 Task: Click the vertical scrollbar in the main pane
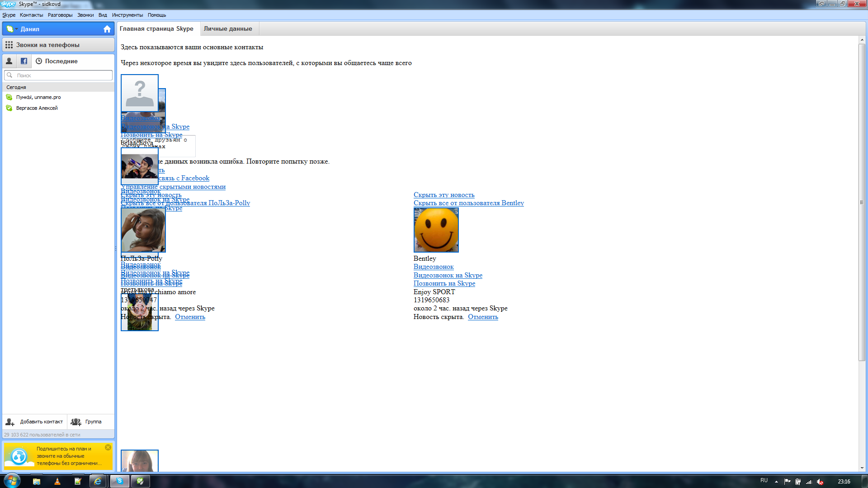point(862,203)
